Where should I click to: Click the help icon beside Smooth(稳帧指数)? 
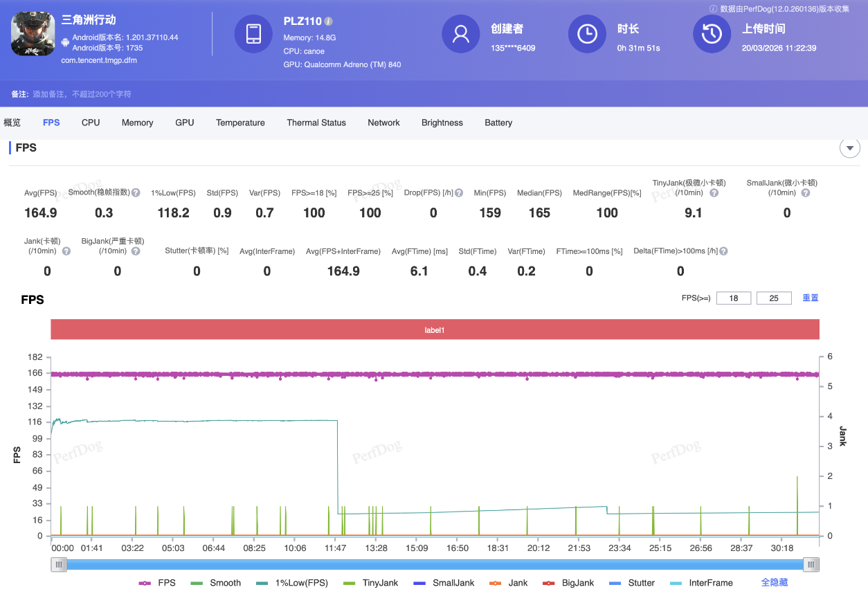pos(136,193)
